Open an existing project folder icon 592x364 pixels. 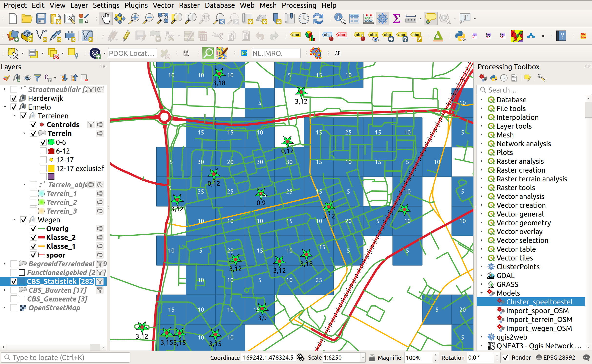pyautogui.click(x=27, y=19)
